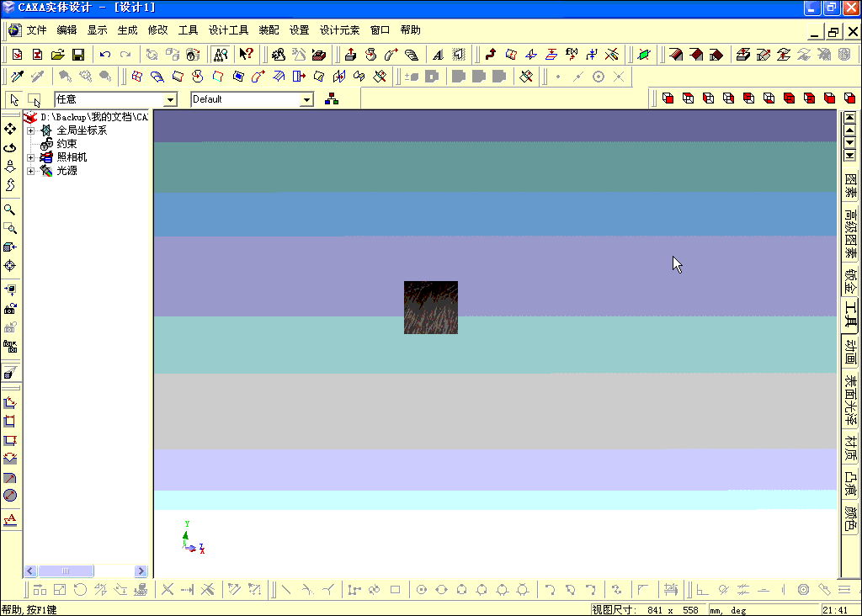Screen dimensions: 862x616
Task: Click the save floppy disk icon
Action: pos(78,55)
